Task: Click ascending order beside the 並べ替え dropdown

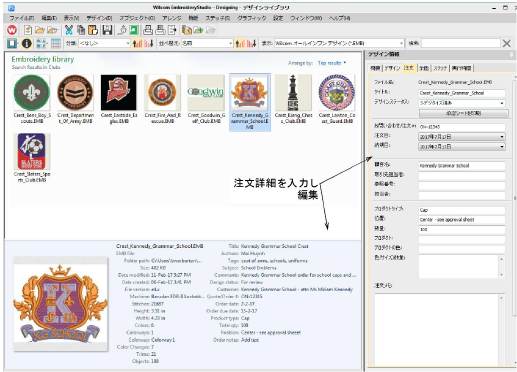Action: tap(240, 43)
